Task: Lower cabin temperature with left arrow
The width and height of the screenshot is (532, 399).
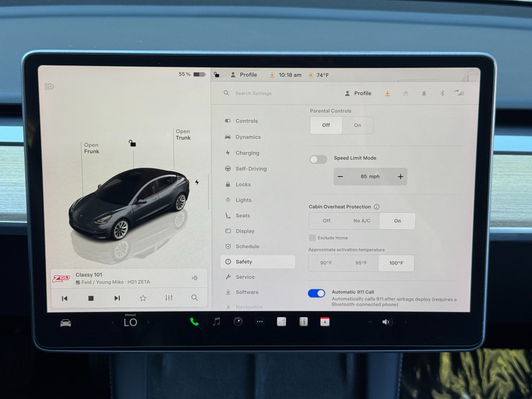Action: (x=113, y=322)
